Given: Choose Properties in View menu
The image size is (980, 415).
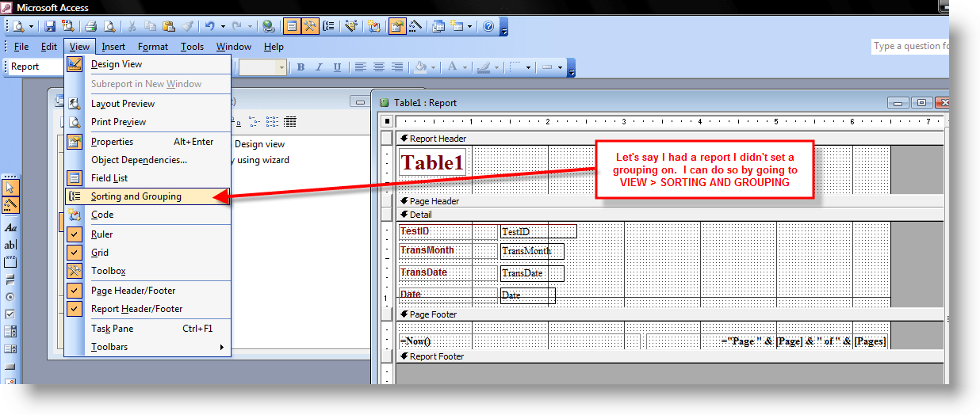Looking at the screenshot, I should (147, 142).
